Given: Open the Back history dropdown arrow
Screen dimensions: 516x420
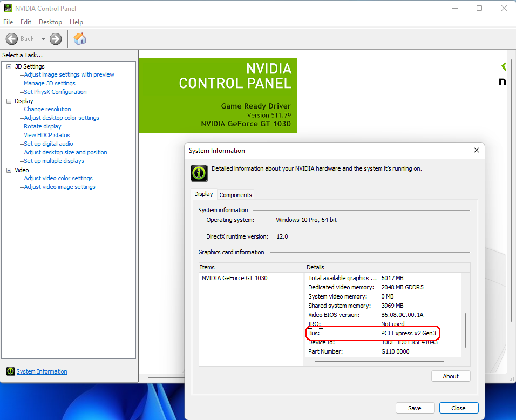Looking at the screenshot, I should pyautogui.click(x=43, y=39).
